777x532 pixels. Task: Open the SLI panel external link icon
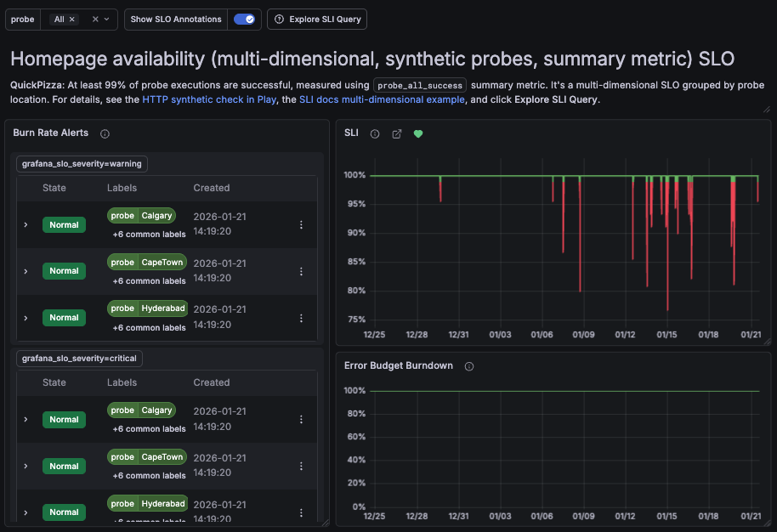coord(396,133)
